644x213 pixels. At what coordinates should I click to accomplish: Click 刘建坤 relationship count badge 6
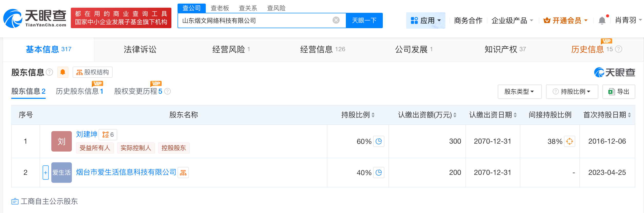point(108,135)
